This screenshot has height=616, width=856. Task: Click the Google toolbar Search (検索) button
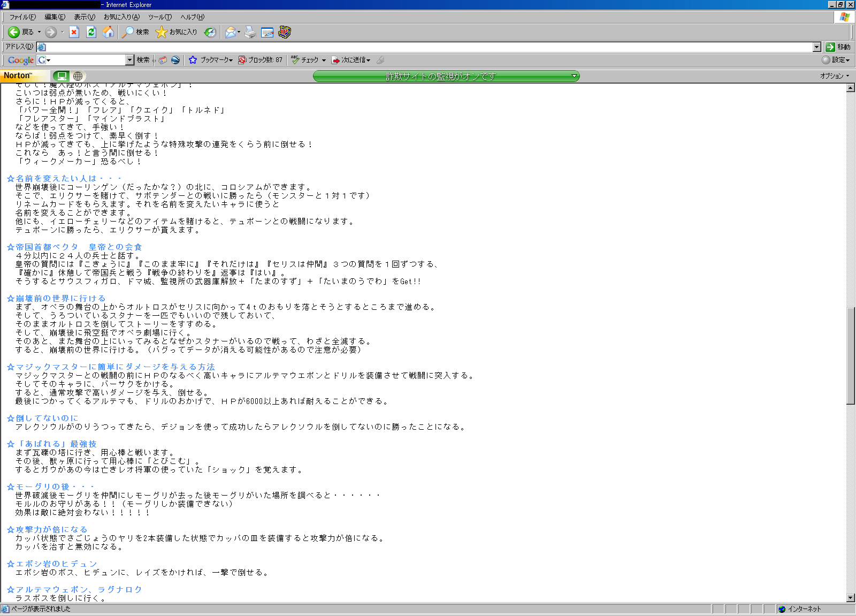143,60
